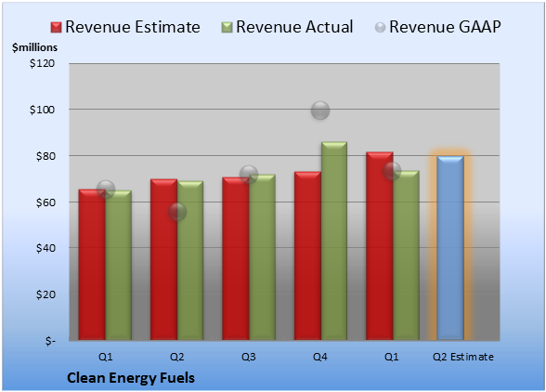Click the '$60' y-axis label
Screen dimensions: 546x392
click(45, 203)
